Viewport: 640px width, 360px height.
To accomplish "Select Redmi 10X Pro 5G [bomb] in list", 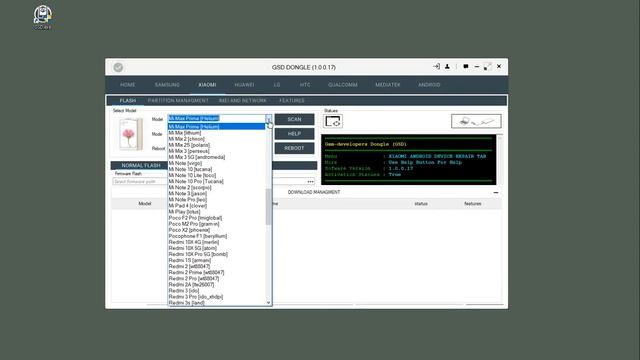I will 216,254.
